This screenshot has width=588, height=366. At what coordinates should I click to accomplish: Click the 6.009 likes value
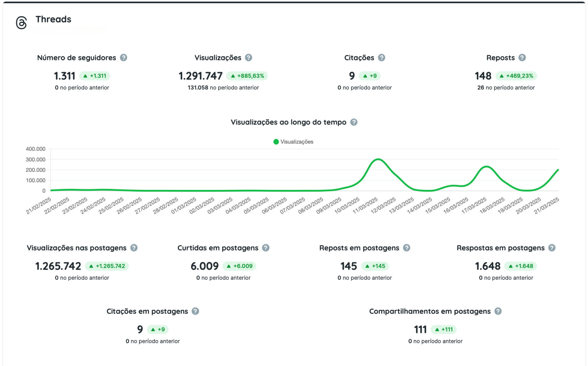[205, 266]
